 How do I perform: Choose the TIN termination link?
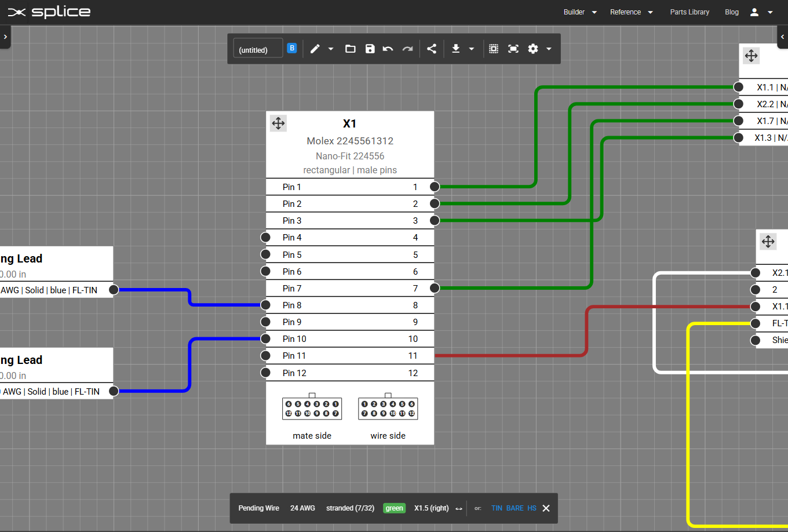[497, 508]
